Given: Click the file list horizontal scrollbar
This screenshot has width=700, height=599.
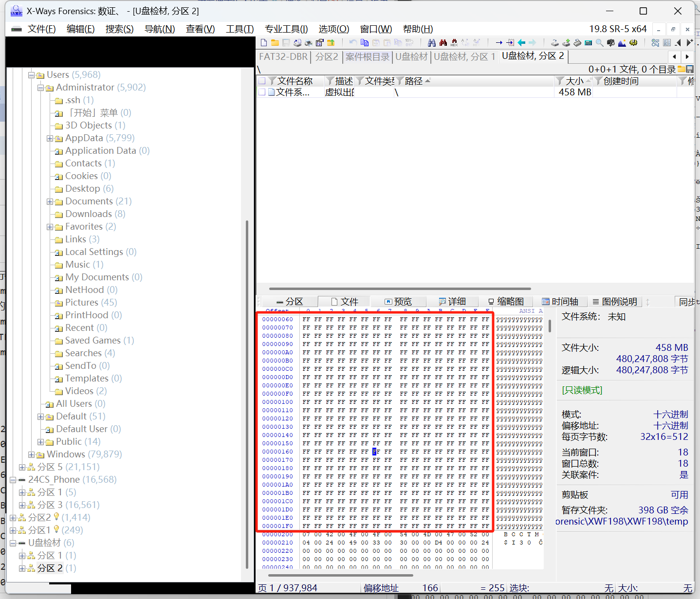Looking at the screenshot, I should point(400,289).
